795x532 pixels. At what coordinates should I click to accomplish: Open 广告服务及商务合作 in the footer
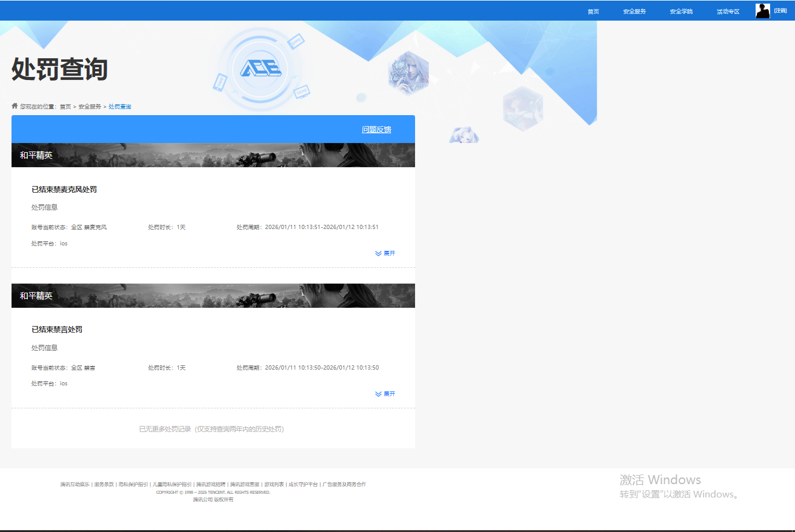click(x=344, y=485)
